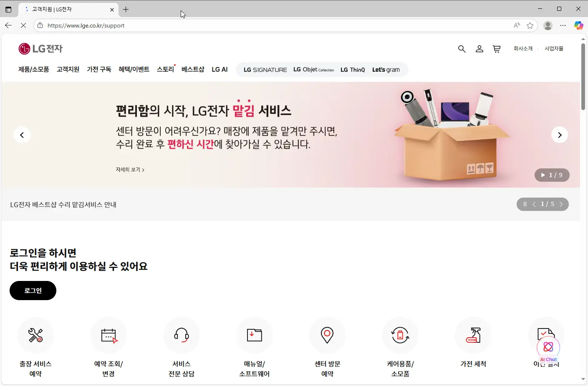
Task: Open a new browser tab
Action: tap(126, 9)
